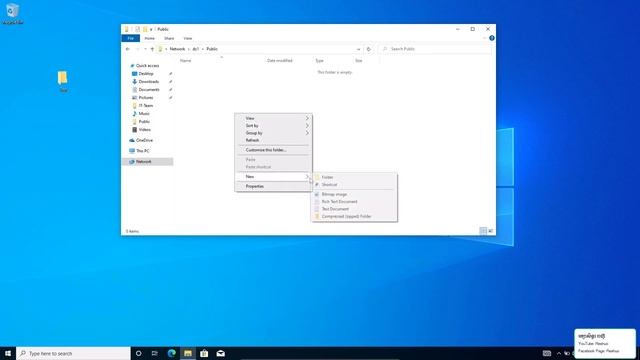Image resolution: width=640 pixels, height=360 pixels.
Task: Click the properties icon in quick access toolbar
Action: point(138,29)
